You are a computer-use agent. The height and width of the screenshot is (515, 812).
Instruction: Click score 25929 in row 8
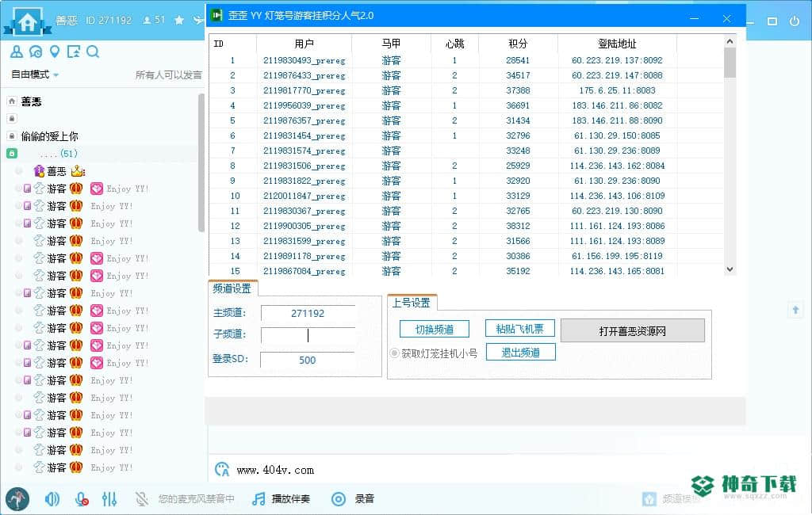coord(518,166)
